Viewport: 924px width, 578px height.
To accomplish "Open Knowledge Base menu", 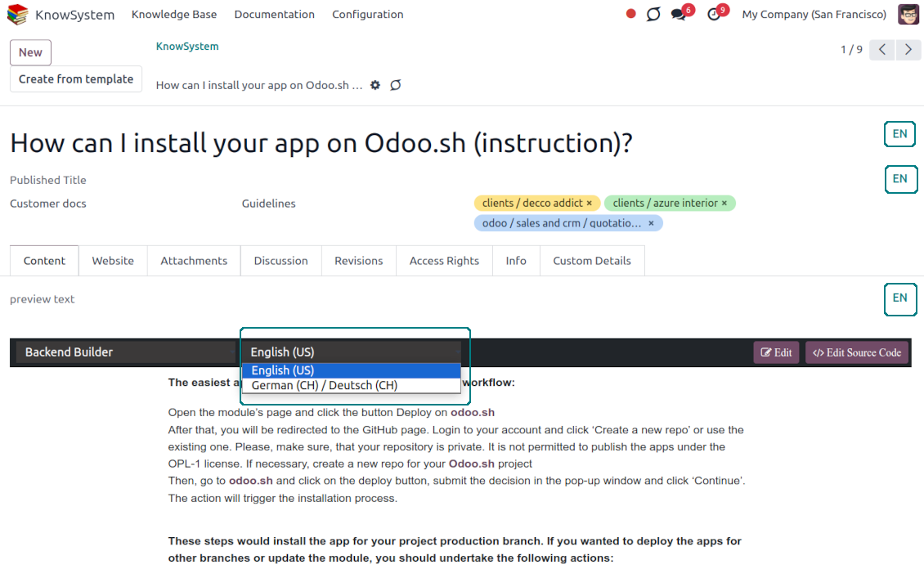I will [x=174, y=14].
